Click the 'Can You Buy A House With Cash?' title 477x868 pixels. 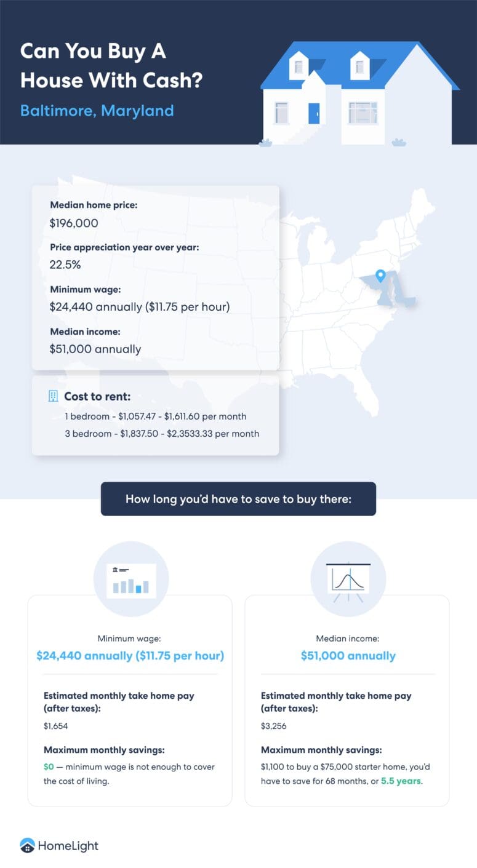pos(111,66)
